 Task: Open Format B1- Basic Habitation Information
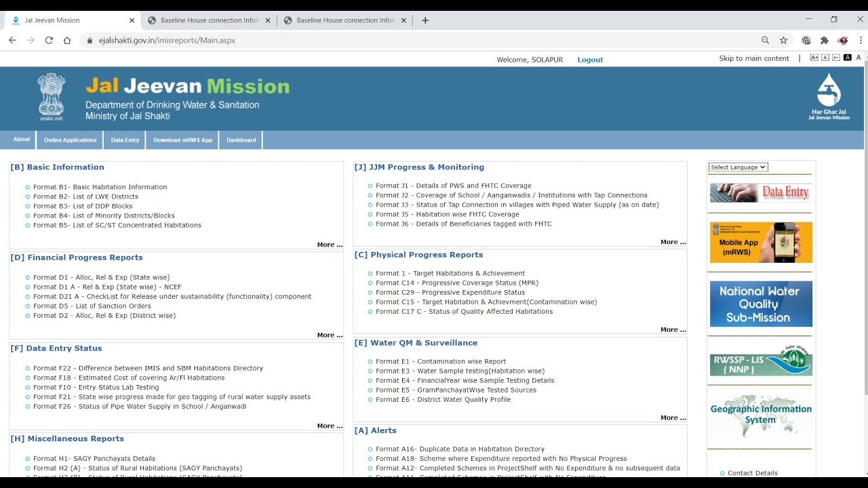(100, 187)
